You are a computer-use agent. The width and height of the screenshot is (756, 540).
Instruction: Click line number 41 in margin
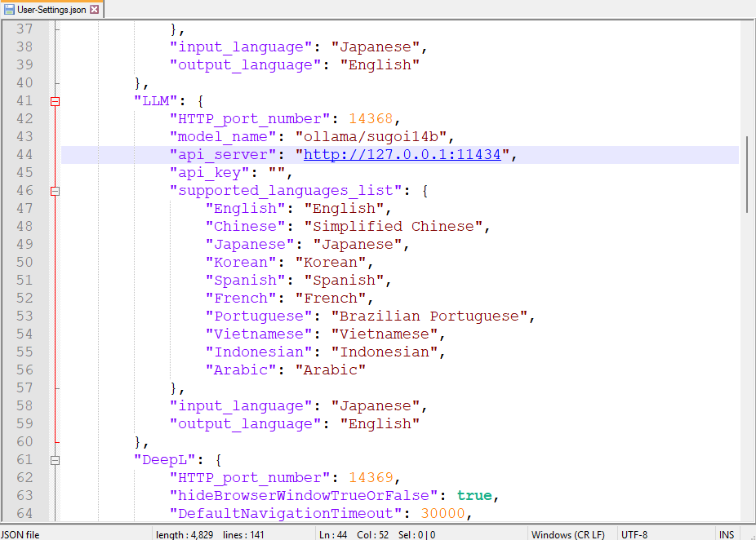pos(24,100)
